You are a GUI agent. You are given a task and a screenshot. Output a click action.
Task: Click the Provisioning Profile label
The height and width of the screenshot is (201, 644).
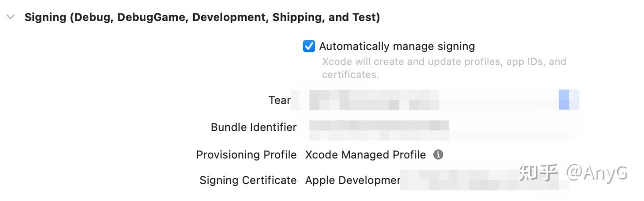(247, 155)
